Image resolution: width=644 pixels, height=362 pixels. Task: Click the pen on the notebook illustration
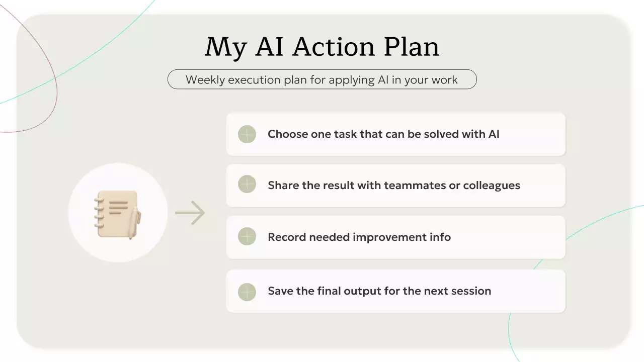[135, 223]
